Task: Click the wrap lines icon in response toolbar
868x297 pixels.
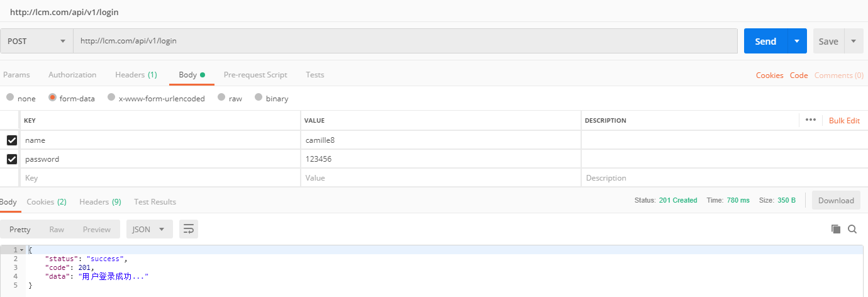Action: pos(189,230)
